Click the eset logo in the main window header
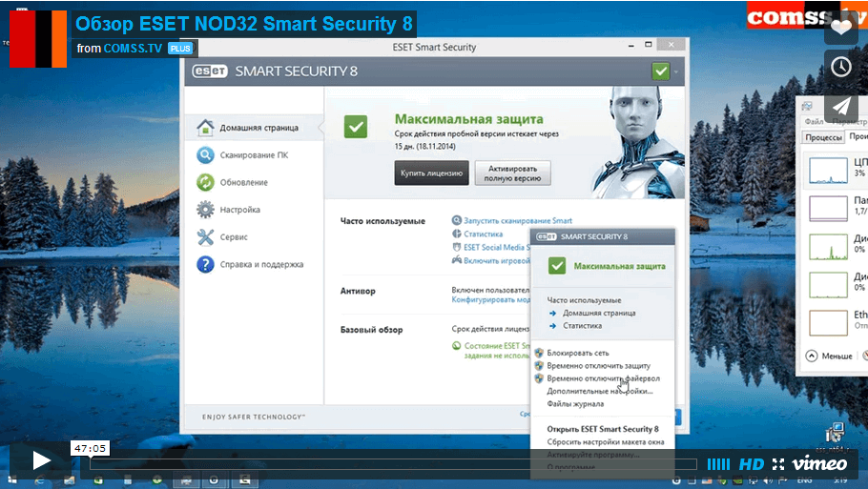868x489 pixels. 210,71
